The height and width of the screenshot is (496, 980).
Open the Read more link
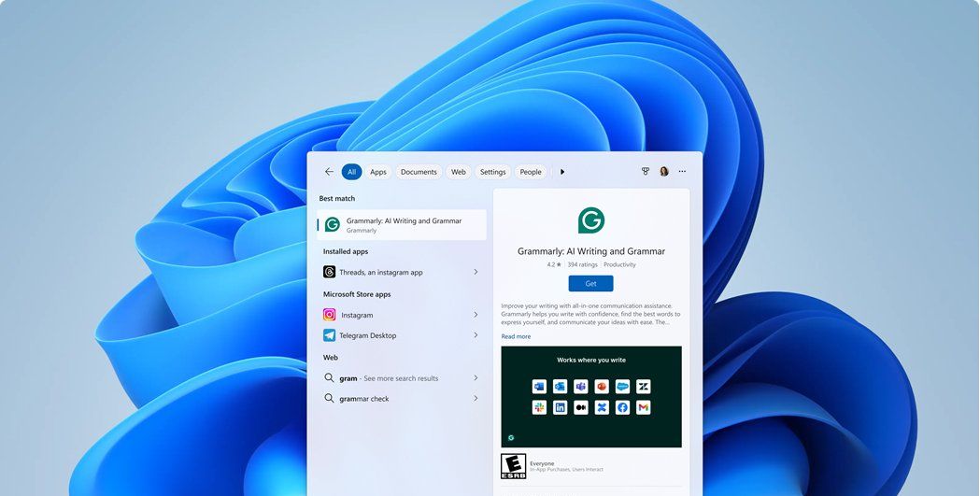[516, 336]
